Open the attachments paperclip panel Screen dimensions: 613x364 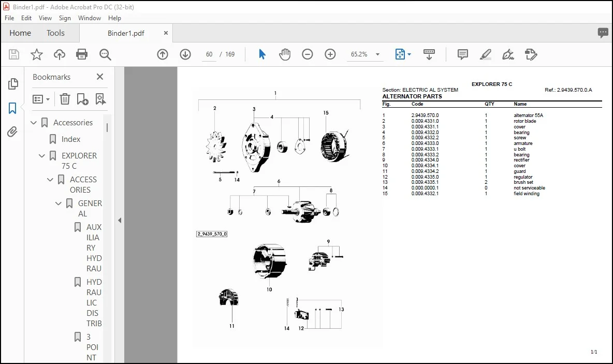pyautogui.click(x=12, y=132)
